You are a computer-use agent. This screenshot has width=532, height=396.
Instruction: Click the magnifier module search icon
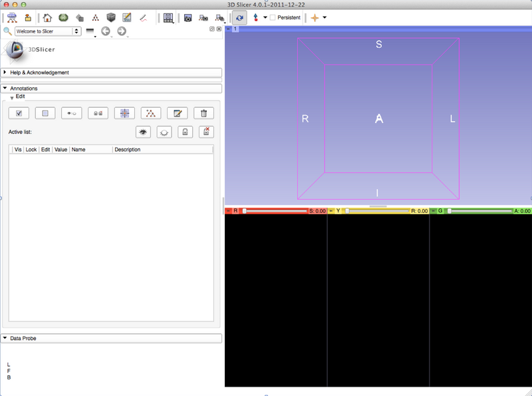tap(7, 31)
